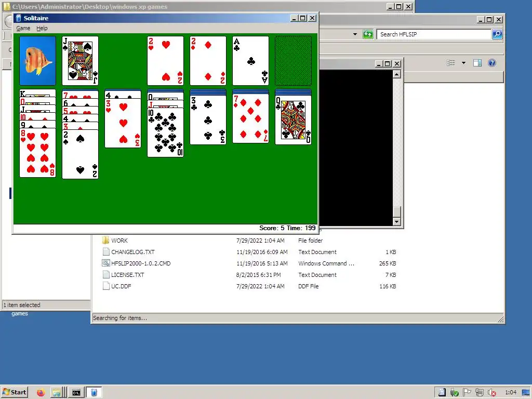Screen dimensions: 532x399
Task: Select the 3 of hearts tableau card
Action: pyautogui.click(x=123, y=123)
